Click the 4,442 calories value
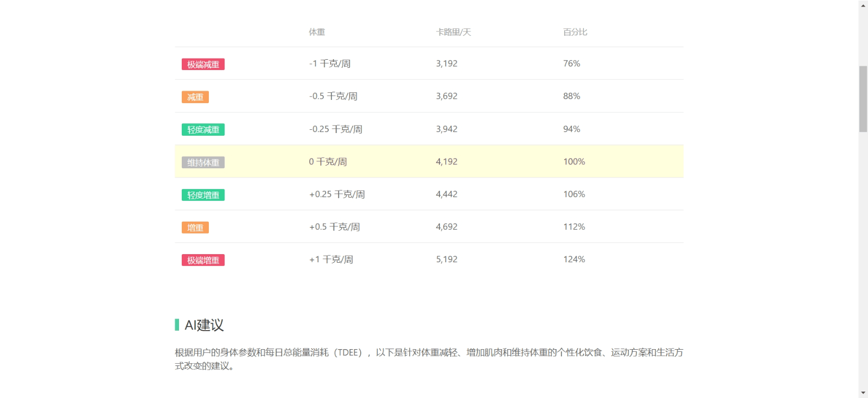 [x=446, y=194]
